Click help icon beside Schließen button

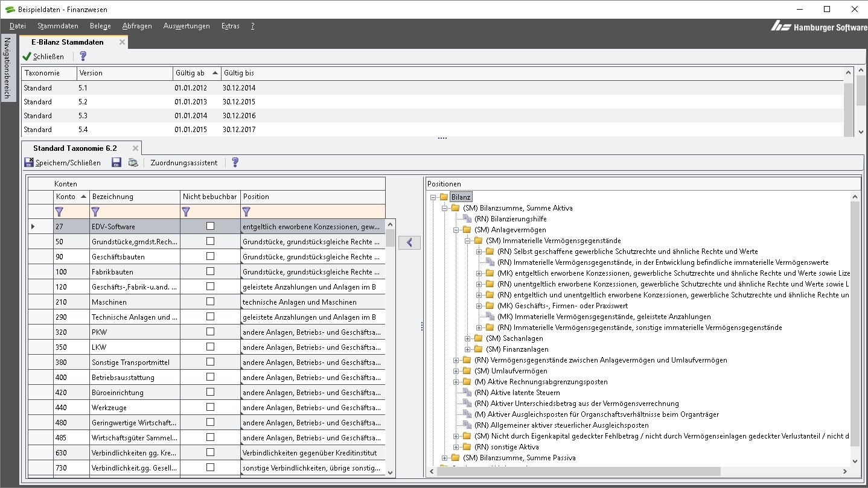coord(83,56)
